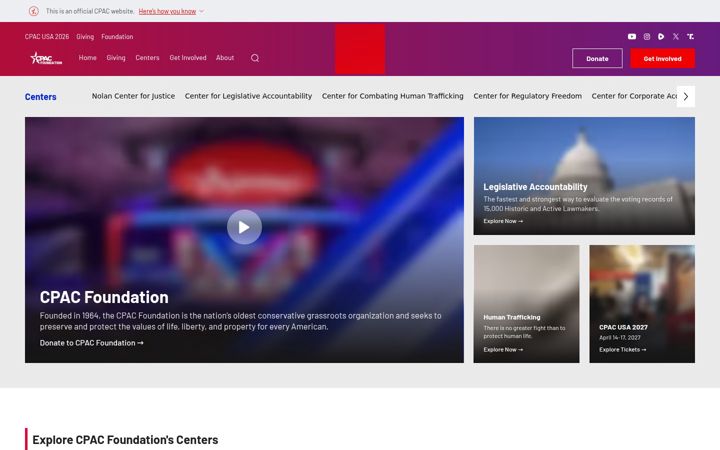The width and height of the screenshot is (720, 450).
Task: Open the Giving main navigation item
Action: (116, 57)
